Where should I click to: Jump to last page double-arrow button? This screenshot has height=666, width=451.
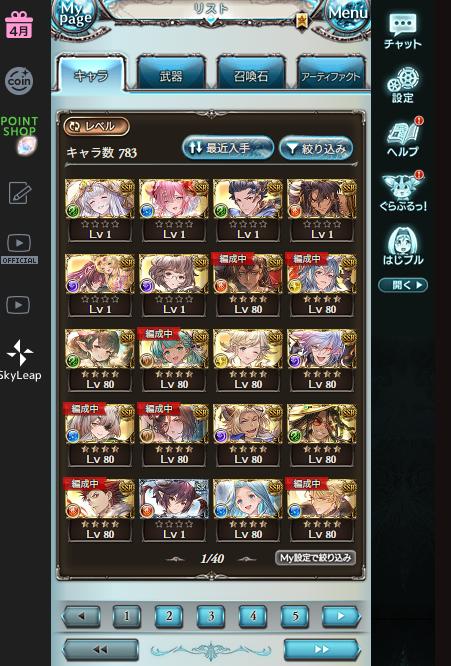click(321, 649)
